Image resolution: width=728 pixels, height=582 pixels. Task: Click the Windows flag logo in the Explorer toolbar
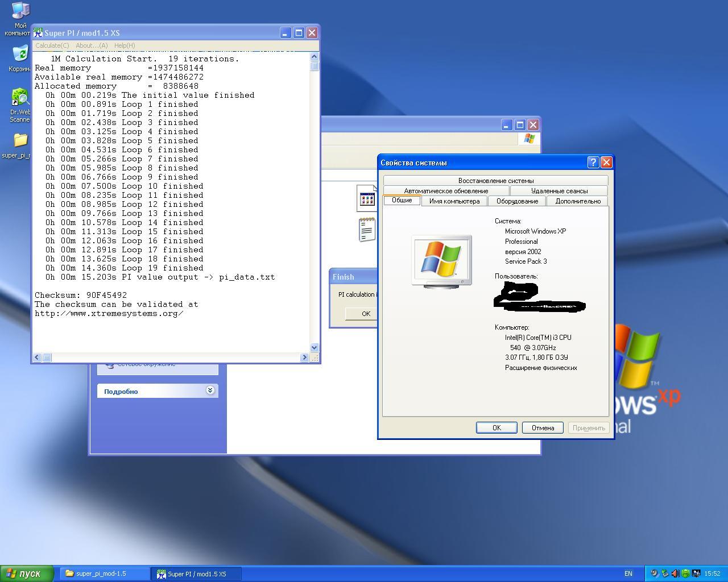pyautogui.click(x=530, y=138)
